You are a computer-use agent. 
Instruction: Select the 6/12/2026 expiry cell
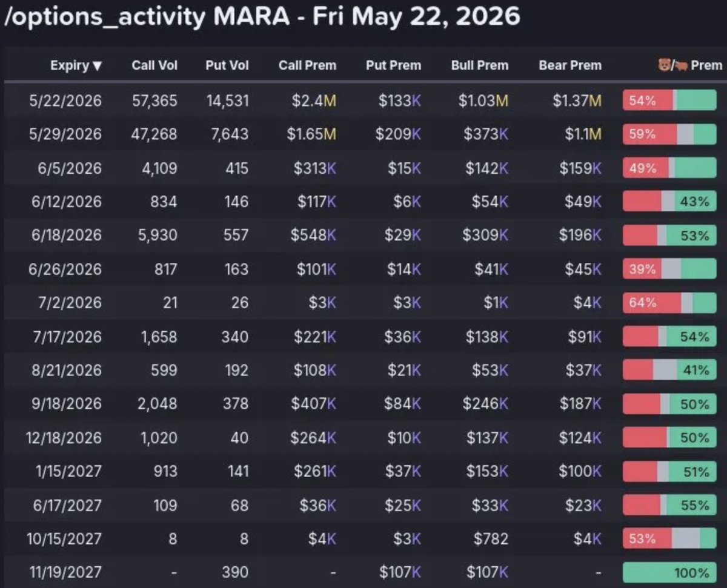tap(67, 202)
